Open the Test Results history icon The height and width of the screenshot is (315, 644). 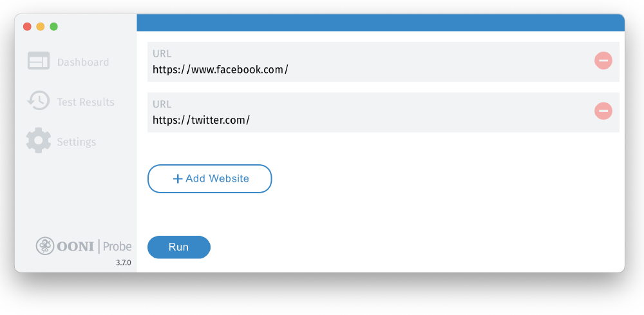pyautogui.click(x=39, y=101)
